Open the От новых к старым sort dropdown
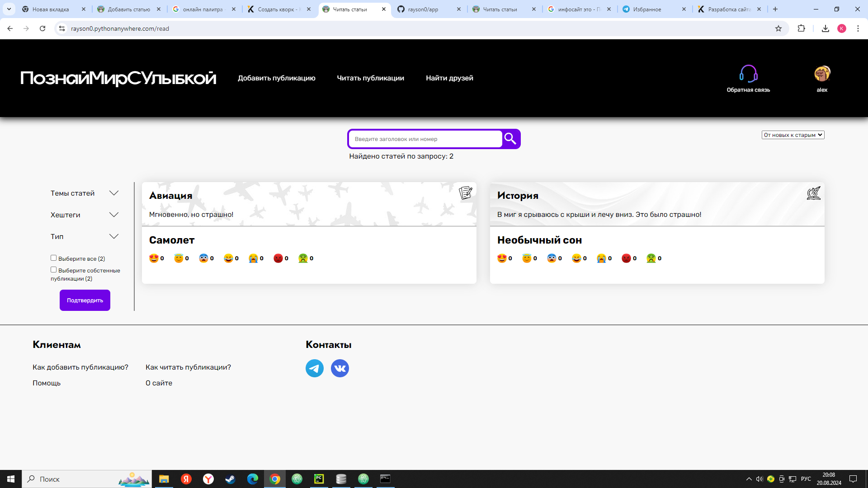The width and height of the screenshot is (868, 488). tap(793, 135)
